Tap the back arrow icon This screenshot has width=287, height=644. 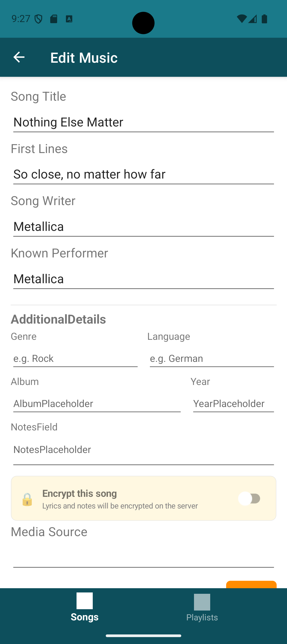[19, 57]
